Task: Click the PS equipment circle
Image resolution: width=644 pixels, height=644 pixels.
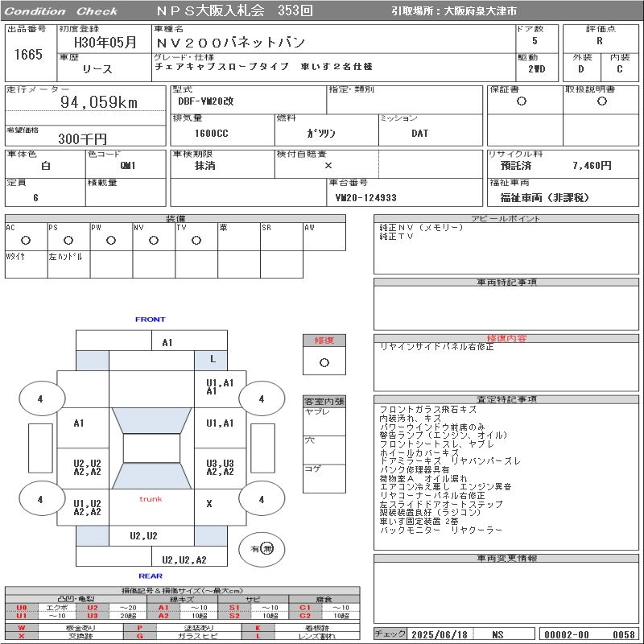Action: (68, 240)
